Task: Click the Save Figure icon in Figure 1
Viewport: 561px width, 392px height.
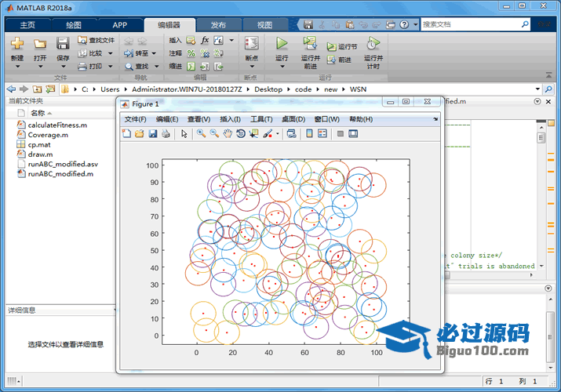Action: tap(153, 133)
